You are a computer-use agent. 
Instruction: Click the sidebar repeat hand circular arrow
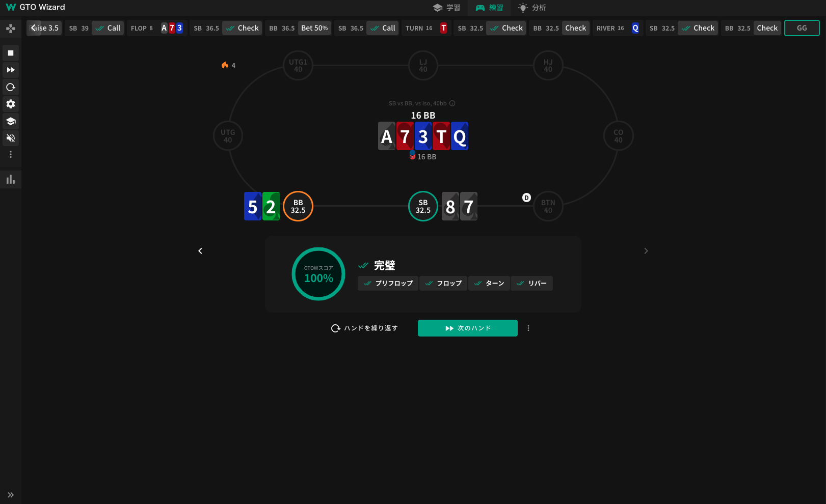tap(11, 87)
